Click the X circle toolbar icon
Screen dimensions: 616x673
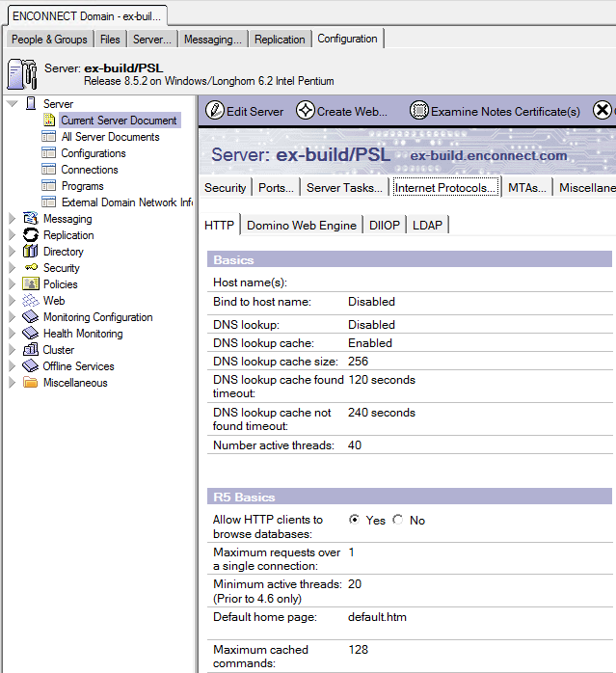[603, 111]
